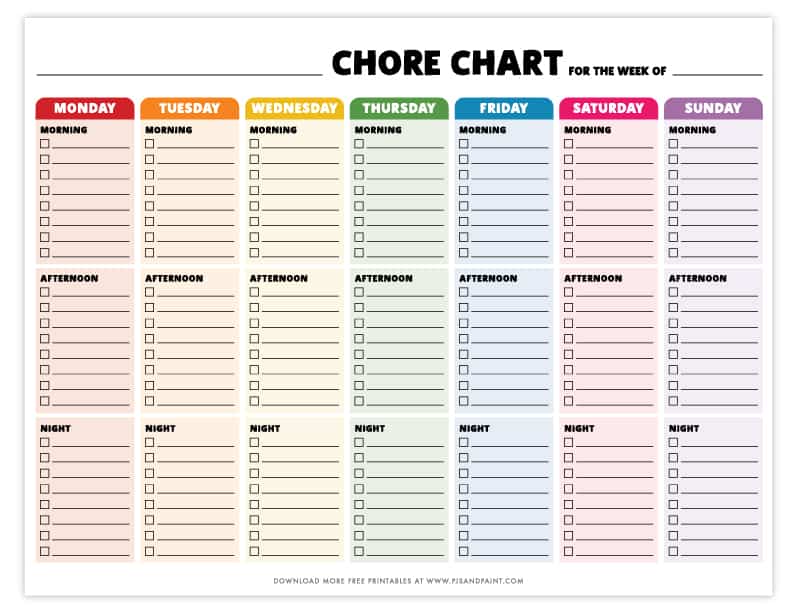Select the green Thursday header tab
This screenshot has width=792, height=612.
pyautogui.click(x=399, y=108)
